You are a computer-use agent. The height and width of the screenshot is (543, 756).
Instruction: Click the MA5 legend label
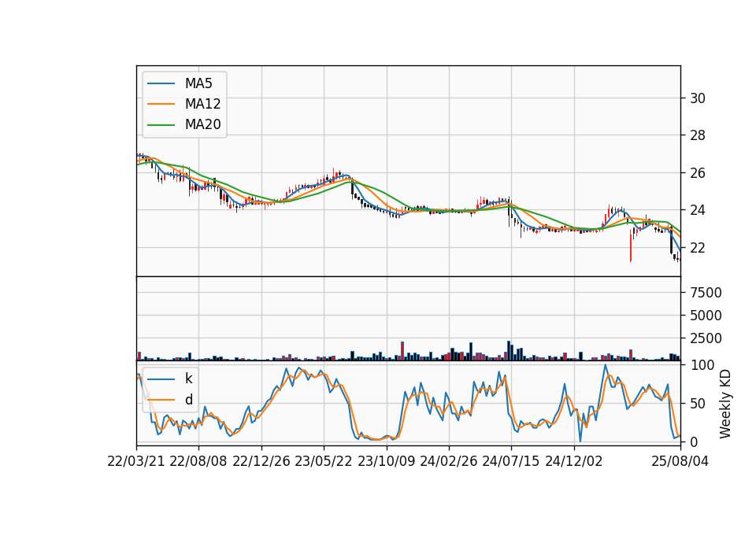(x=198, y=83)
